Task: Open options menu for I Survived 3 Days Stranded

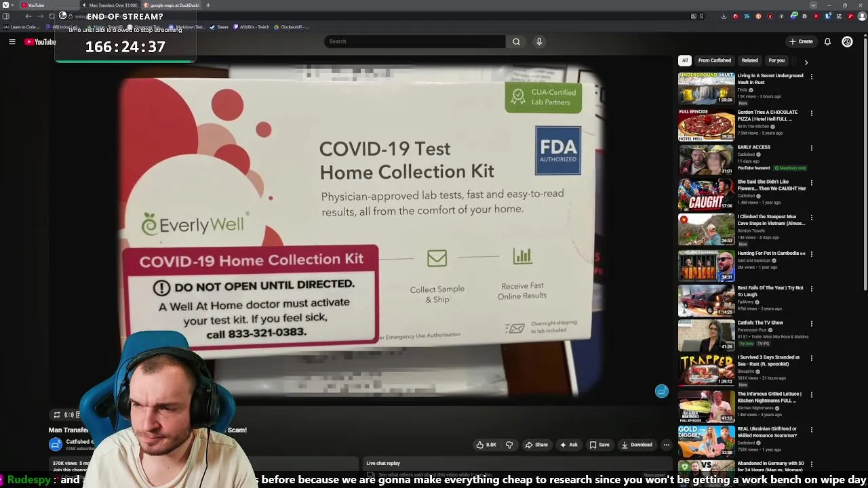Action: 812,359
